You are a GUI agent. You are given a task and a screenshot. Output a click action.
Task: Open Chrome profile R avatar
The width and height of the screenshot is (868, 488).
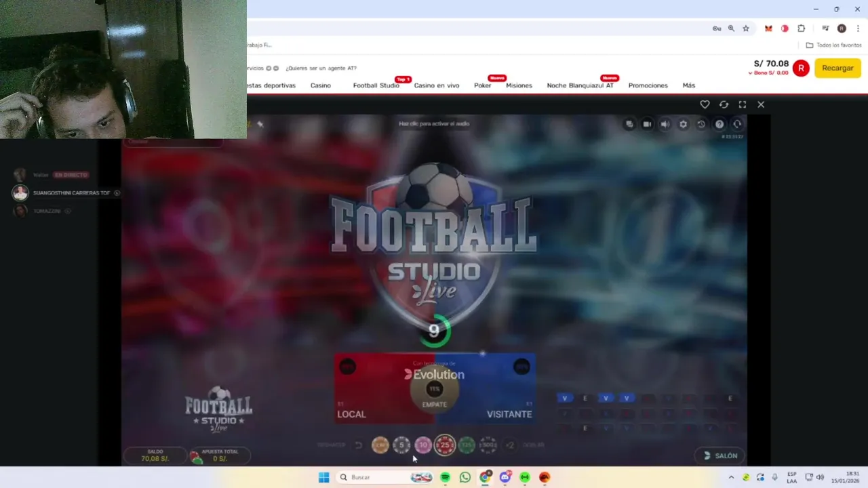click(842, 28)
